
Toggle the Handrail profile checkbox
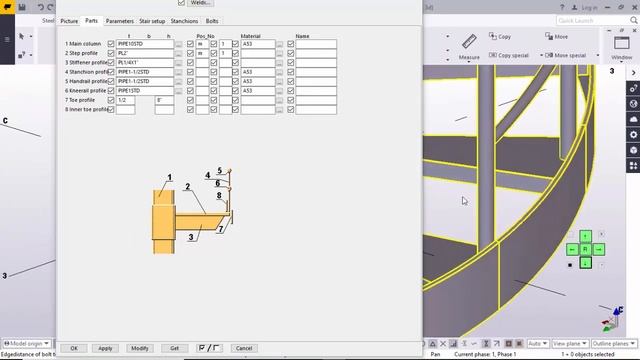click(x=111, y=81)
